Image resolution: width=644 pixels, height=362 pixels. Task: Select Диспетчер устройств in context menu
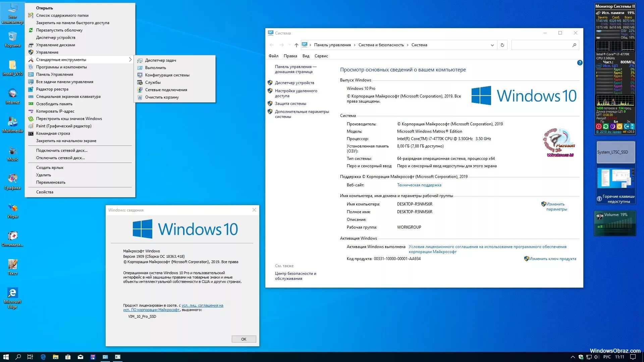tap(80, 38)
